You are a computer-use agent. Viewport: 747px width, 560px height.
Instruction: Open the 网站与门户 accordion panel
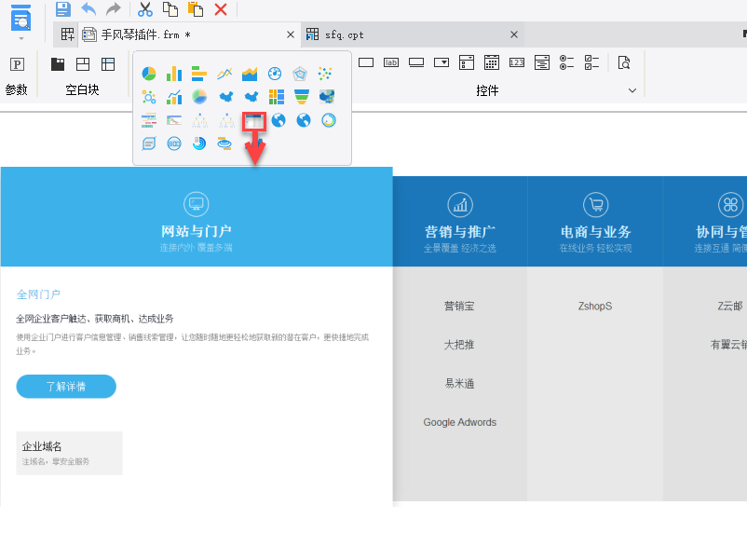coord(197,216)
